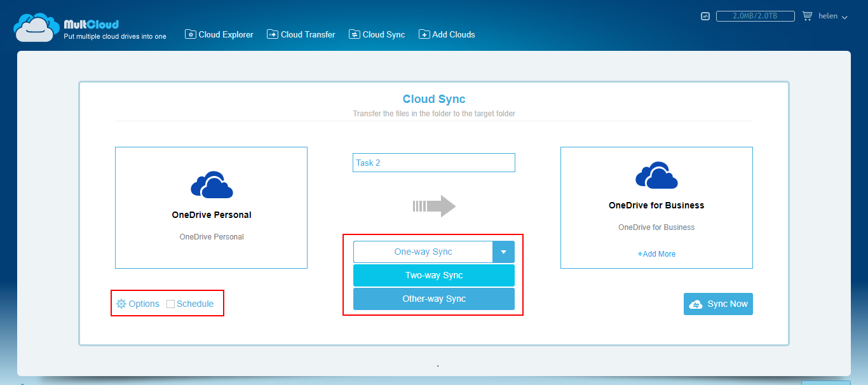Viewport: 868px width, 385px height.
Task: Expand the sync type dropdown arrow
Action: [503, 252]
